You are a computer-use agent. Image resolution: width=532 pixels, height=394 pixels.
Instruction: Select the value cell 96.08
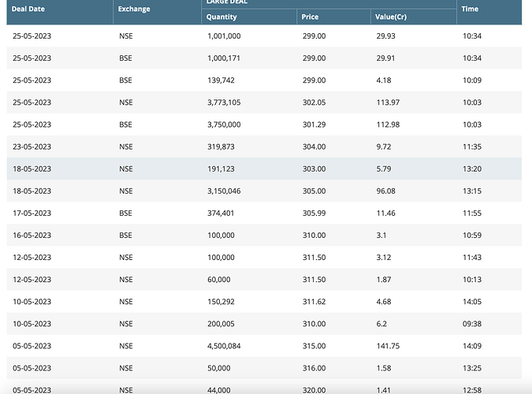(386, 191)
